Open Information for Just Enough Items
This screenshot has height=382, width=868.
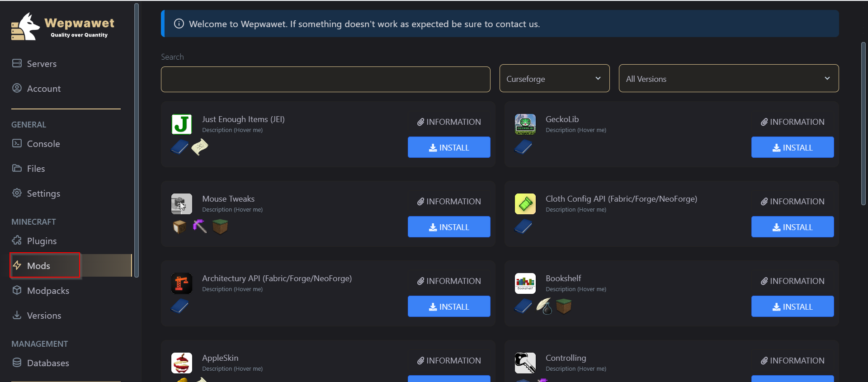[x=449, y=122]
